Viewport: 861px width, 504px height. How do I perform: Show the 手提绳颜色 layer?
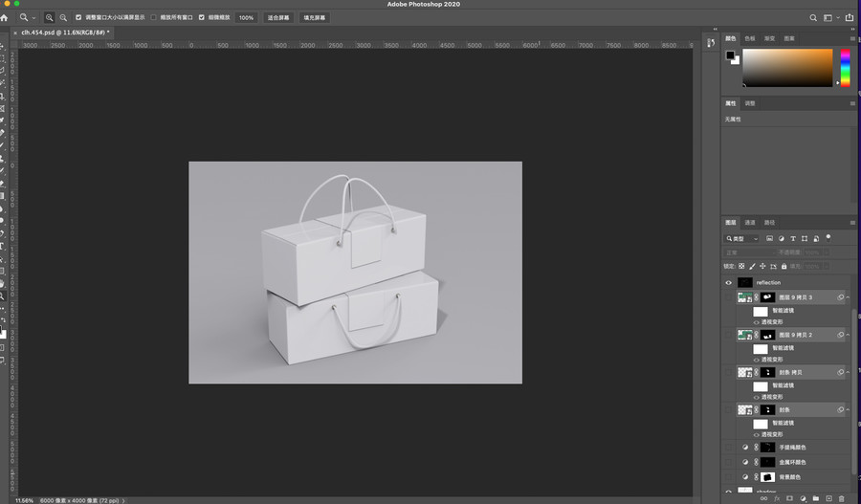point(729,448)
